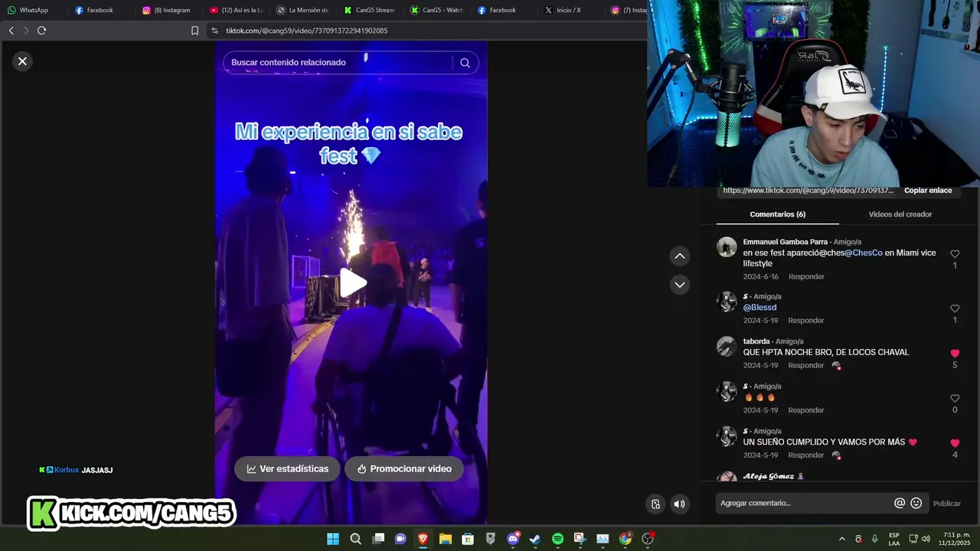Click the username 'Emmanuel Gamboa Parra'
The height and width of the screenshot is (551, 980).
coord(785,242)
